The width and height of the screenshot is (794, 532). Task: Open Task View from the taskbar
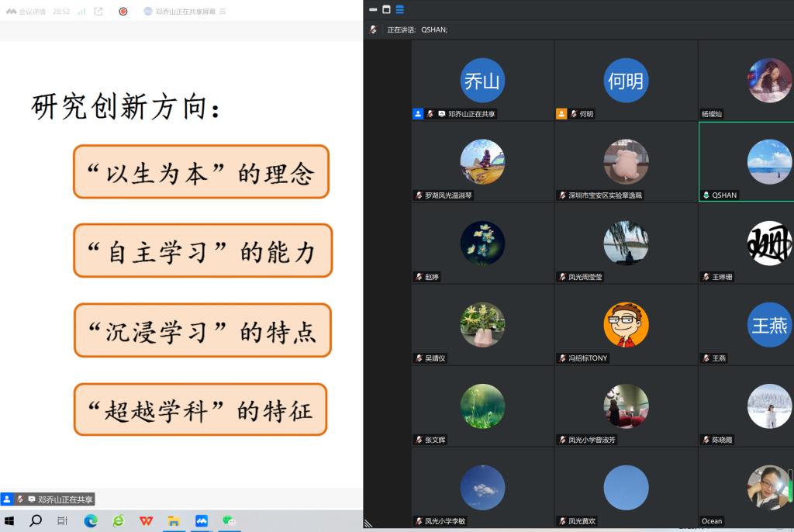(62, 521)
